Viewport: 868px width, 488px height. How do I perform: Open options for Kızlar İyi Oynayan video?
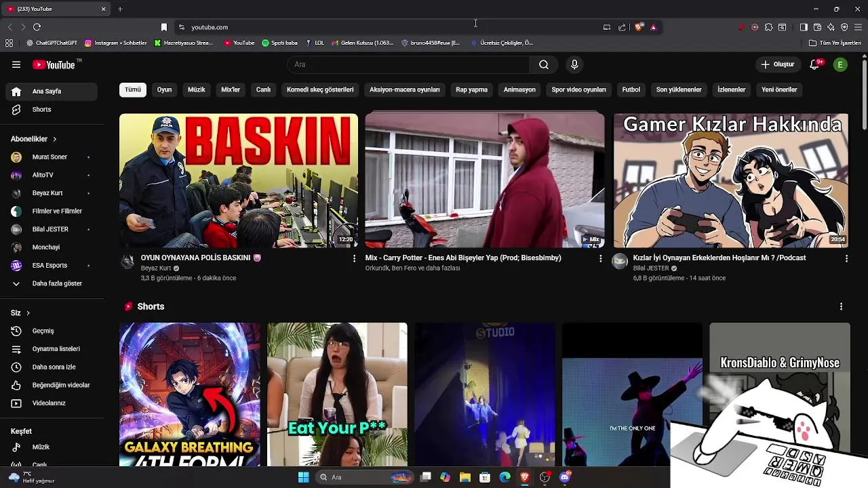(846, 258)
